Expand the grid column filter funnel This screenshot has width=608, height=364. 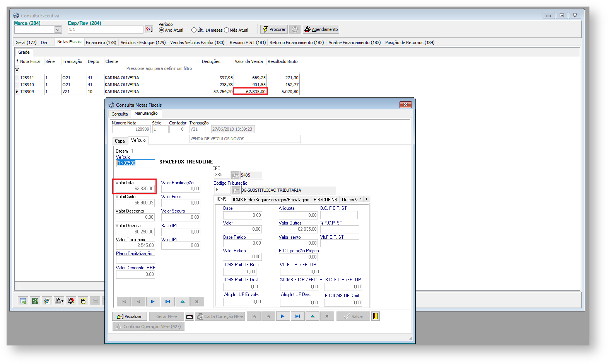point(17,70)
